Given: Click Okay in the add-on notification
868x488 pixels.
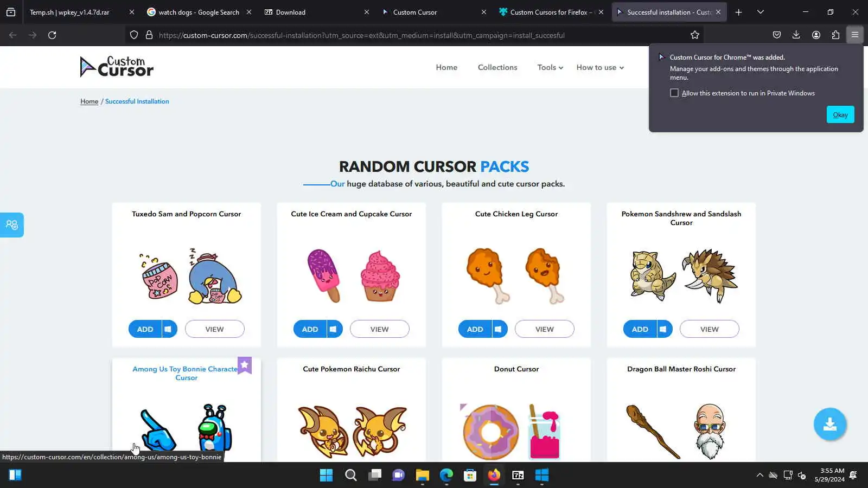Looking at the screenshot, I should (840, 114).
